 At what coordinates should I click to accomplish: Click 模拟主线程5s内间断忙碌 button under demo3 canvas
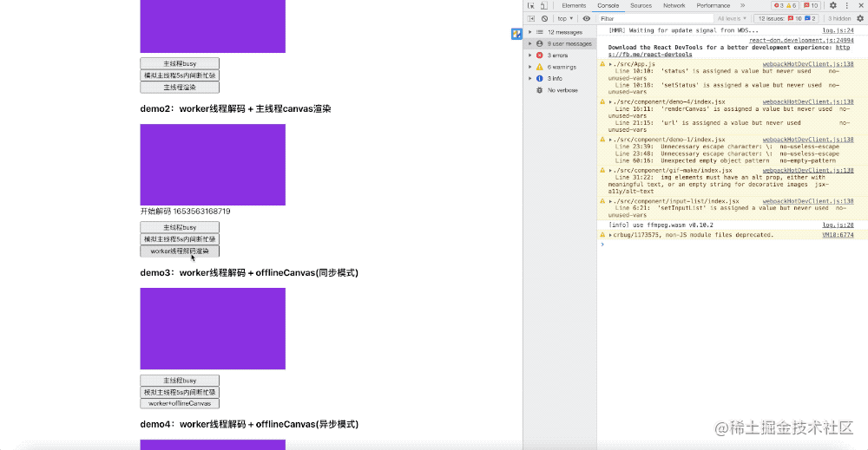pyautogui.click(x=180, y=392)
